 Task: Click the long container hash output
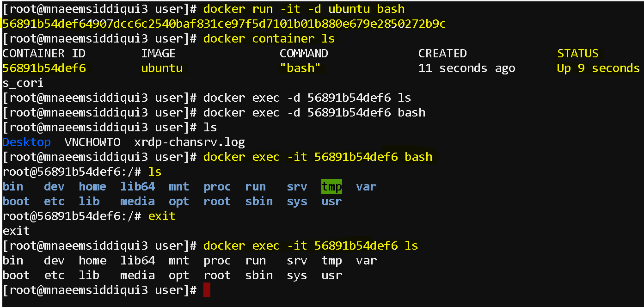[x=224, y=24]
